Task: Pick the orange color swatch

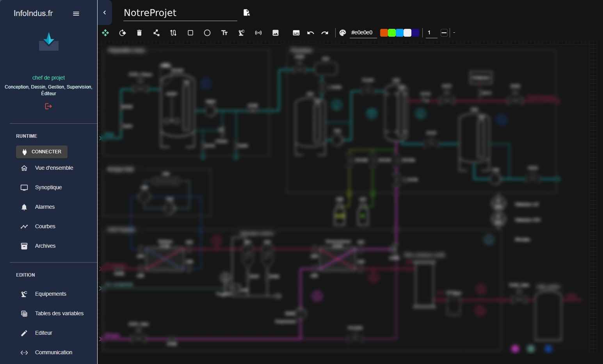Action: 384,33
